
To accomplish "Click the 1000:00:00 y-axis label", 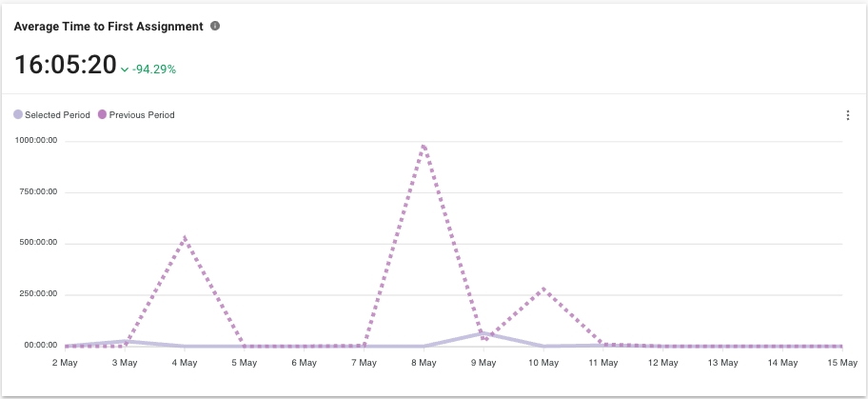I will (36, 140).
